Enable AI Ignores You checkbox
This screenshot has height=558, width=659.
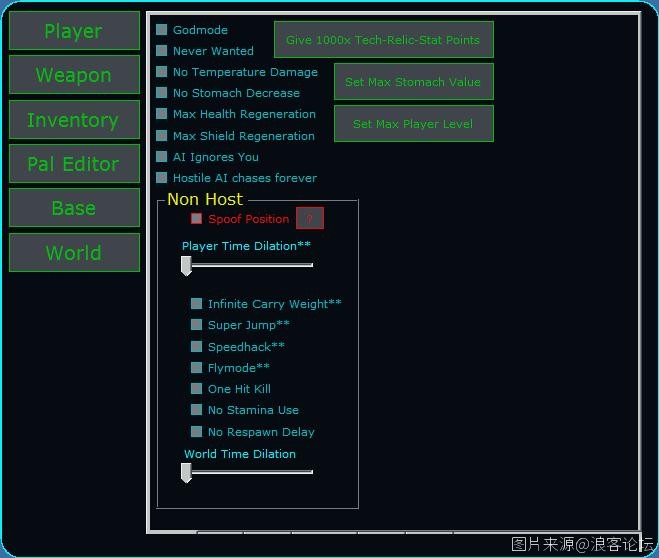tap(162, 157)
